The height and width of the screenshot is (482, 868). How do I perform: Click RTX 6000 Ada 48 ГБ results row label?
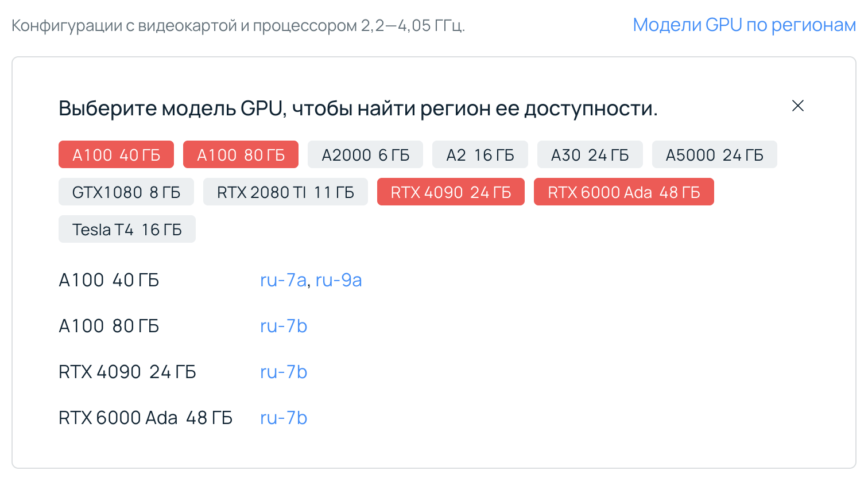click(145, 418)
